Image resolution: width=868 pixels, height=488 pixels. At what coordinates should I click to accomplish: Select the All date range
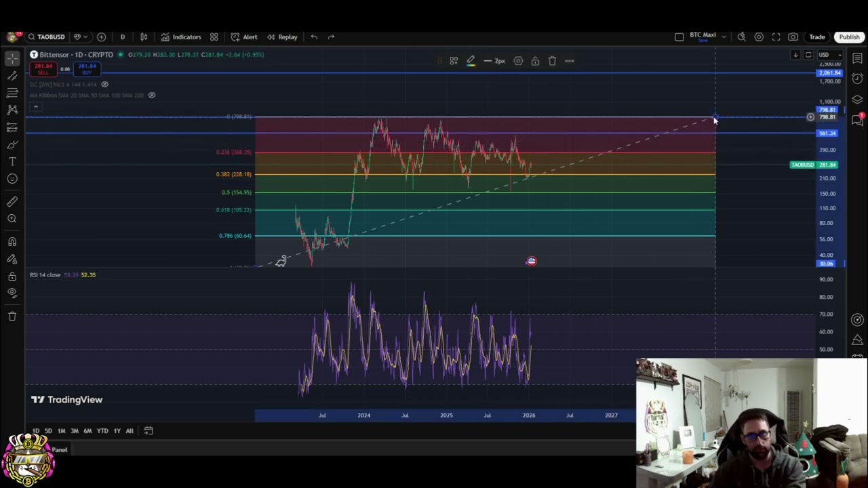click(x=130, y=431)
